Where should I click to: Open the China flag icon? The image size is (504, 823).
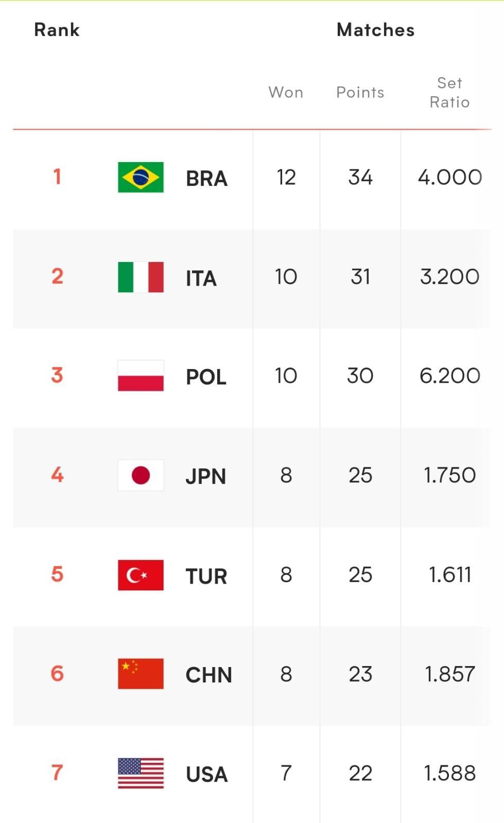[141, 674]
